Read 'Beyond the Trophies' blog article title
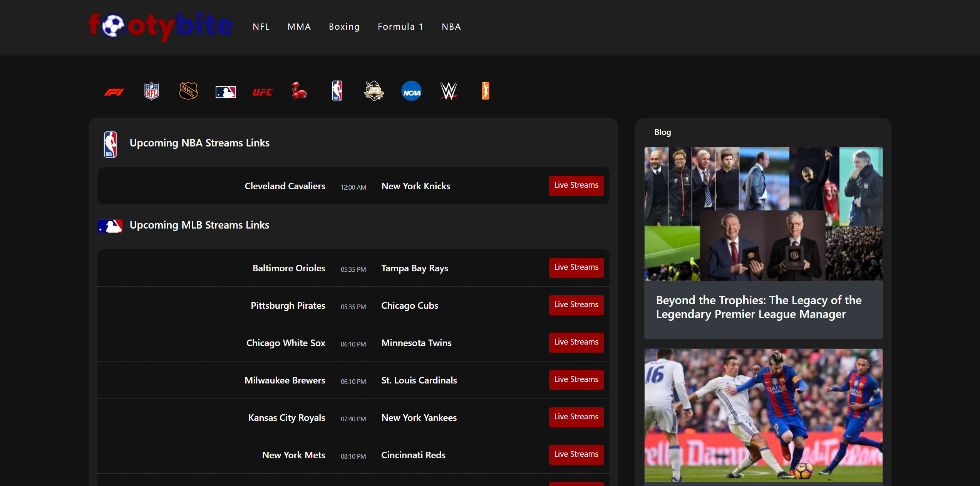This screenshot has width=980, height=486. [759, 307]
